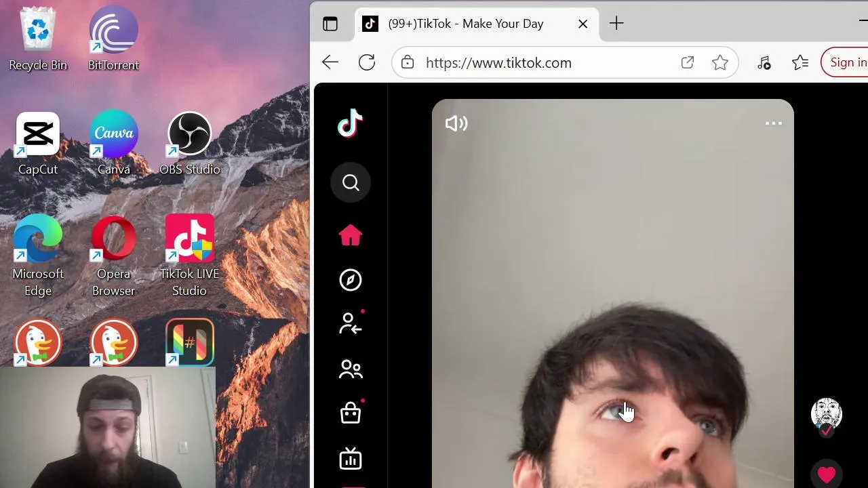868x488 pixels.
Task: Refresh the TikTok page
Action: point(367,63)
